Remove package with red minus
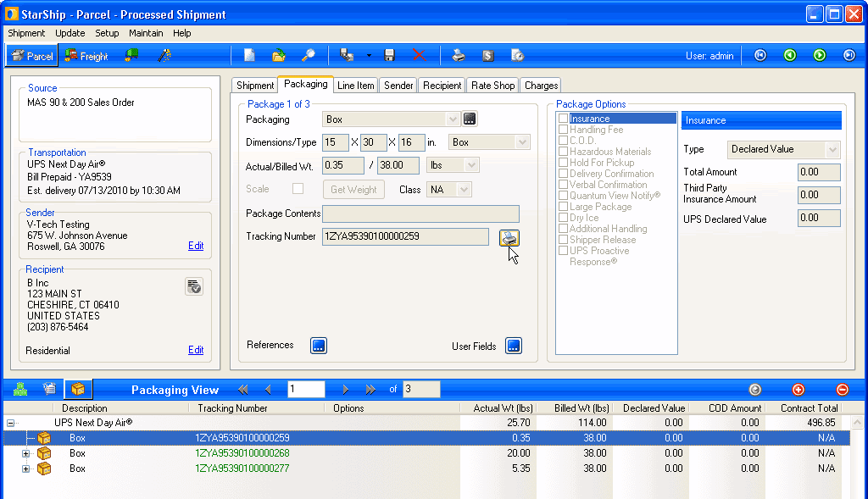The height and width of the screenshot is (499, 868). (x=842, y=390)
